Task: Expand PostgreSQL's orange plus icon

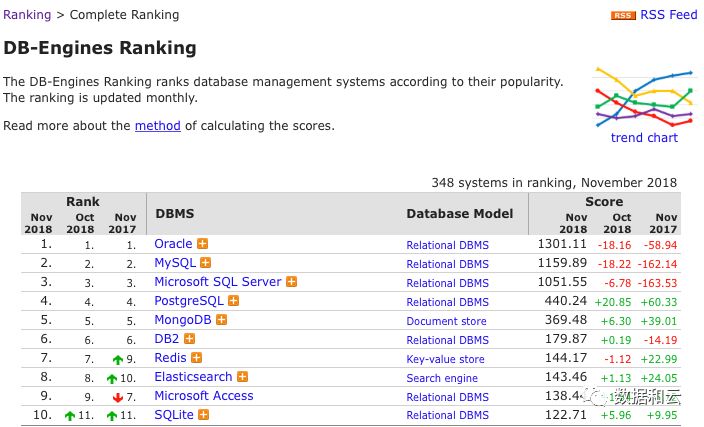Action: (233, 301)
